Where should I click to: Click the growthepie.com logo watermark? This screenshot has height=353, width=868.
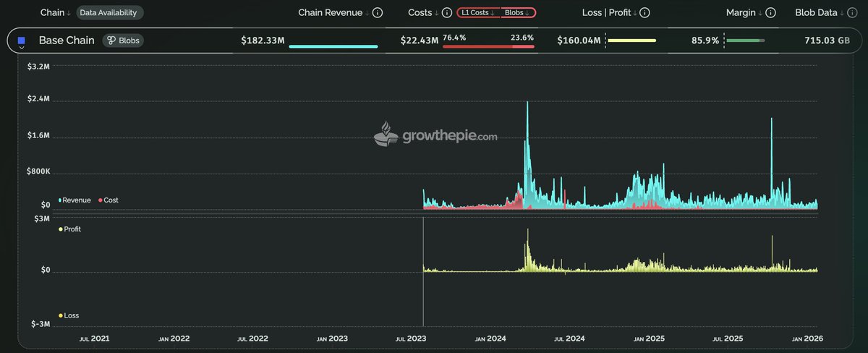435,135
